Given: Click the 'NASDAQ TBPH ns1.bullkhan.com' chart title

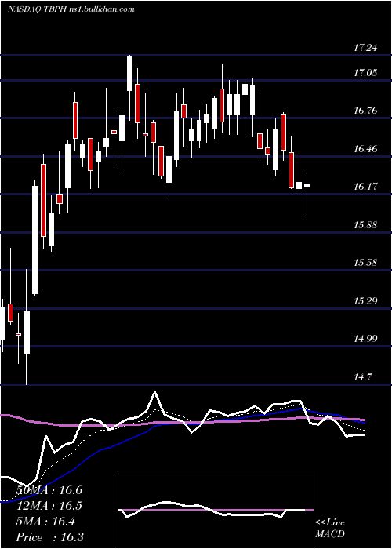Looking at the screenshot, I should pos(71,9).
